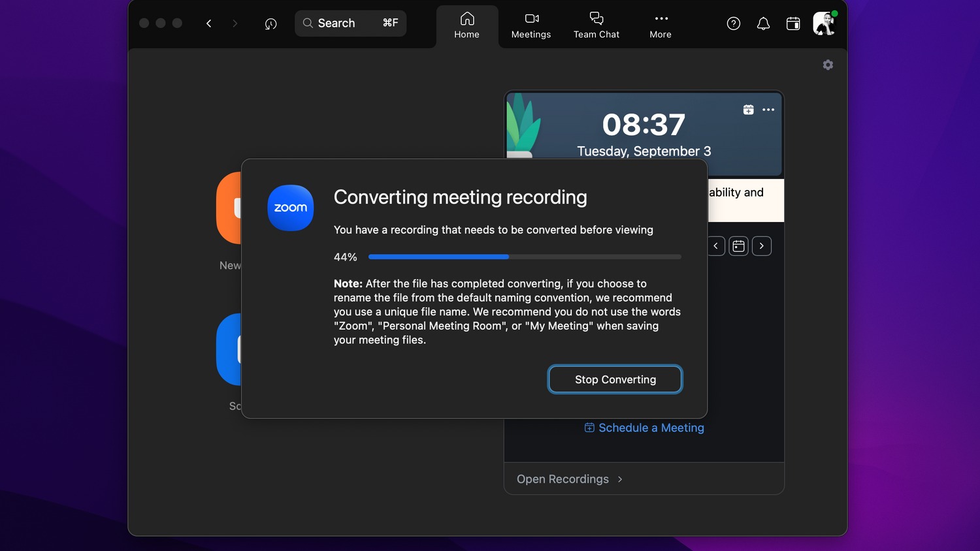Open the calendar icon in top bar
Screen dimensions: 980x551
pos(793,24)
